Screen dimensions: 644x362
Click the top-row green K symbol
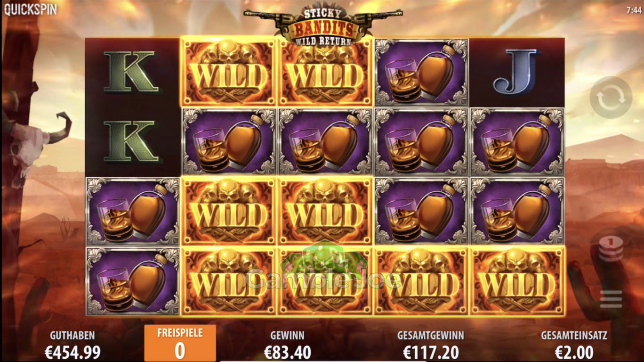pyautogui.click(x=131, y=72)
